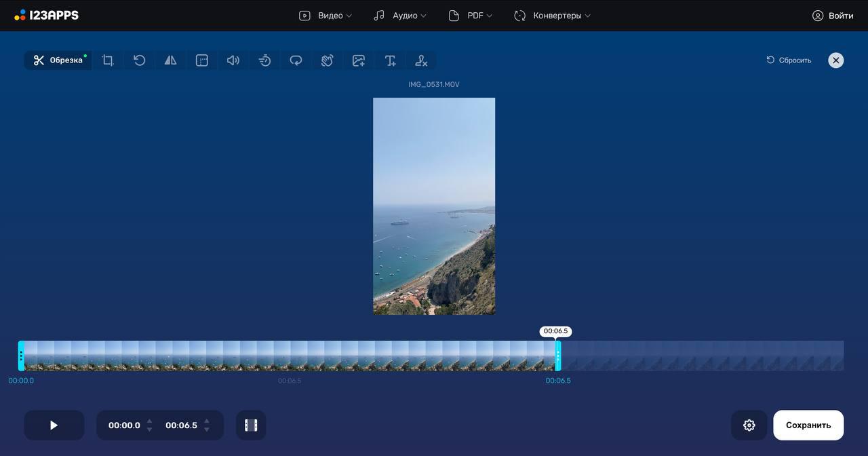Select the Loop tool
This screenshot has width=868, height=456.
tap(295, 60)
